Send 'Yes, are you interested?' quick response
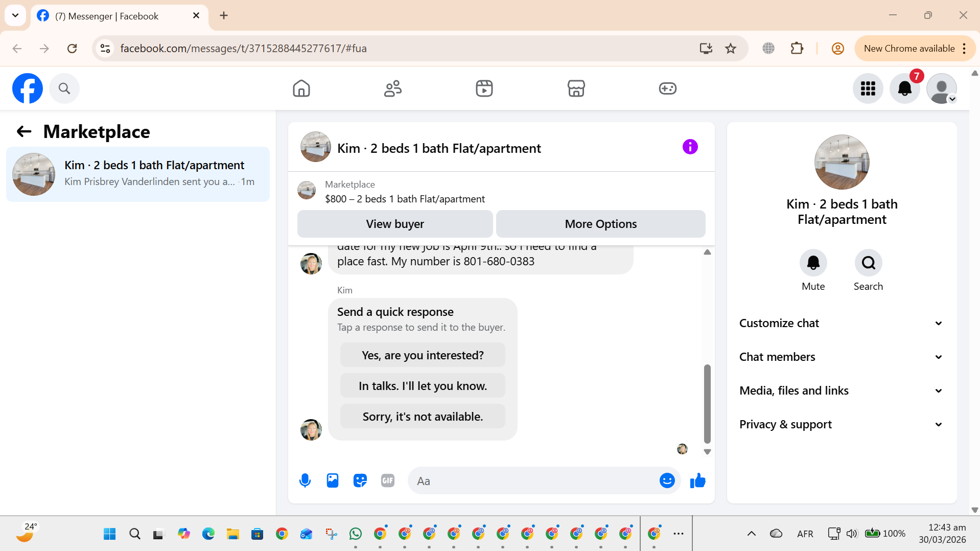 (x=423, y=355)
